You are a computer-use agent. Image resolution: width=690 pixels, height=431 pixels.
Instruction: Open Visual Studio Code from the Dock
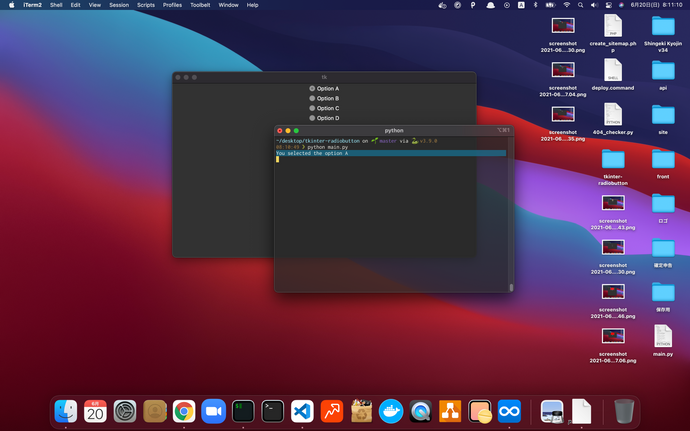pos(302,410)
